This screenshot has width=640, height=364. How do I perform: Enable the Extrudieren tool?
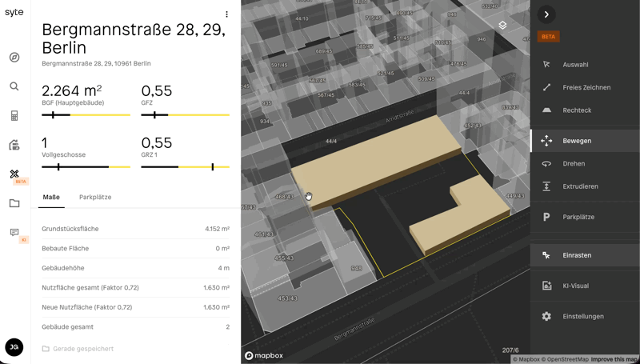click(580, 186)
